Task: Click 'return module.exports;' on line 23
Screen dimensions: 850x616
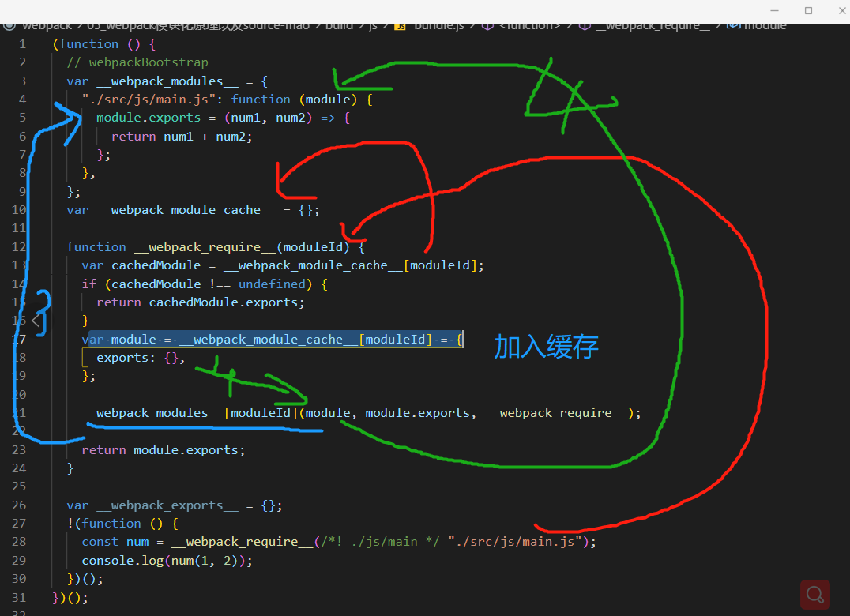Action: (164, 449)
